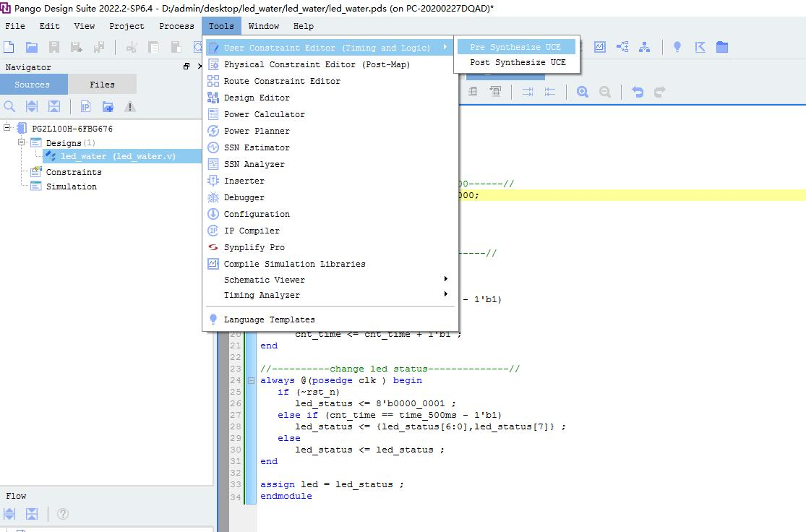Click the blue folder icon in main toolbar
The image size is (806, 532).
tap(722, 47)
